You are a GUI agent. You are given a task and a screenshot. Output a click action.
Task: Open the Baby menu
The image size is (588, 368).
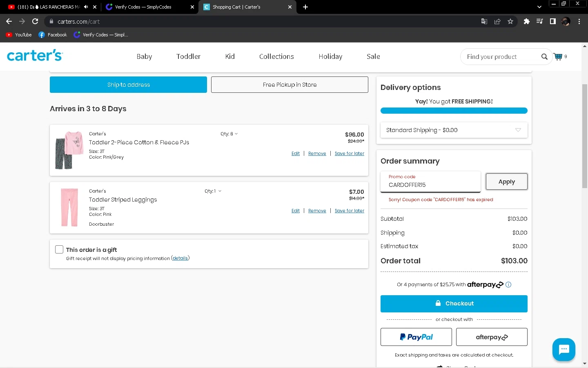coord(144,56)
